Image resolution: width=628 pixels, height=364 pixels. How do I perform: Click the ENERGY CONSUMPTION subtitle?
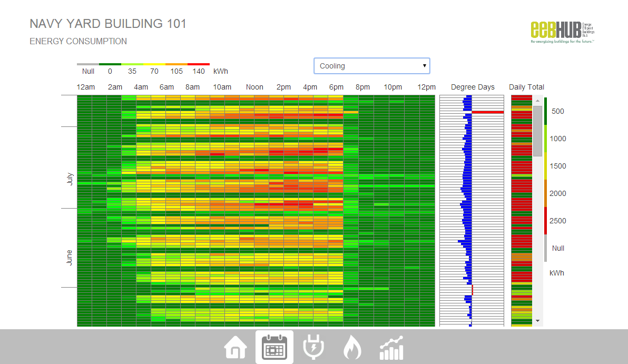pyautogui.click(x=78, y=41)
